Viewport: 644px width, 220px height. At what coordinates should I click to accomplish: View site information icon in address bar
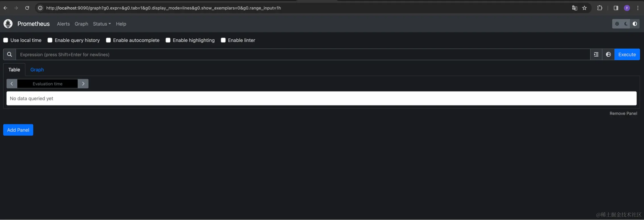40,8
